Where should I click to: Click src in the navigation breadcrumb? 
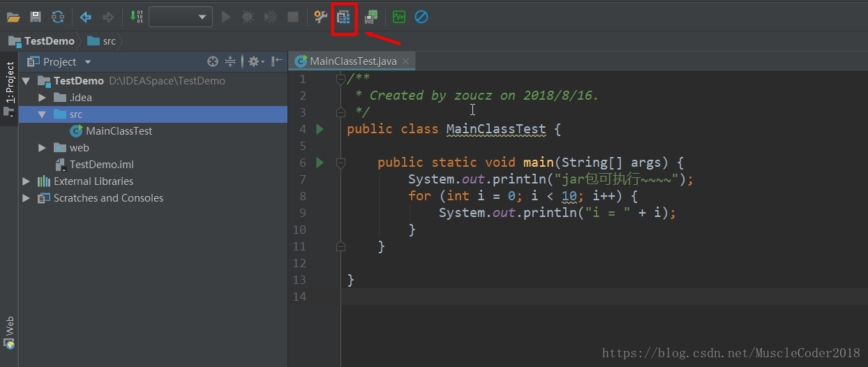pos(102,41)
